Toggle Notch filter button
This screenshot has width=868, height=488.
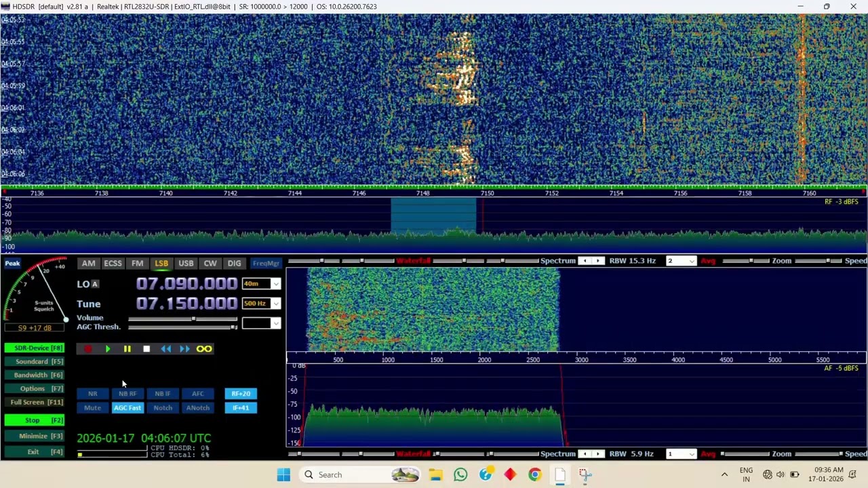click(163, 408)
